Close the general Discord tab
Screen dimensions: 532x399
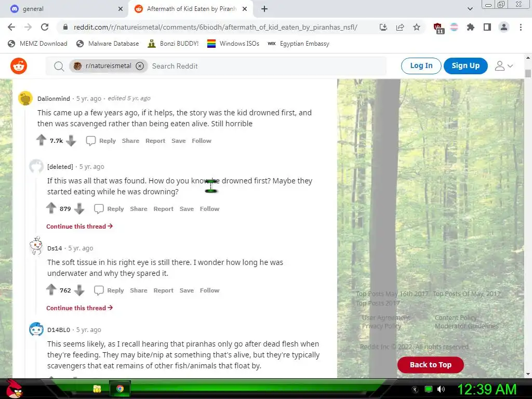pyautogui.click(x=121, y=9)
